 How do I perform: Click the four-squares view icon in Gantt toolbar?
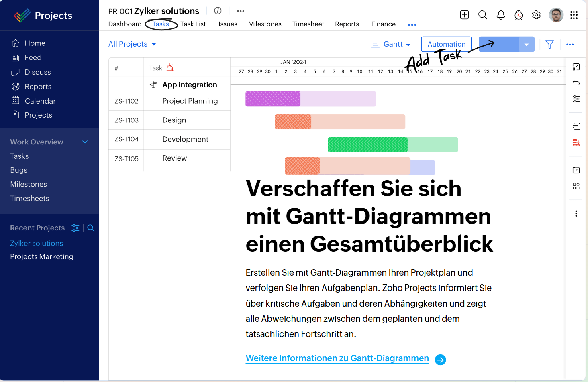[x=576, y=186]
